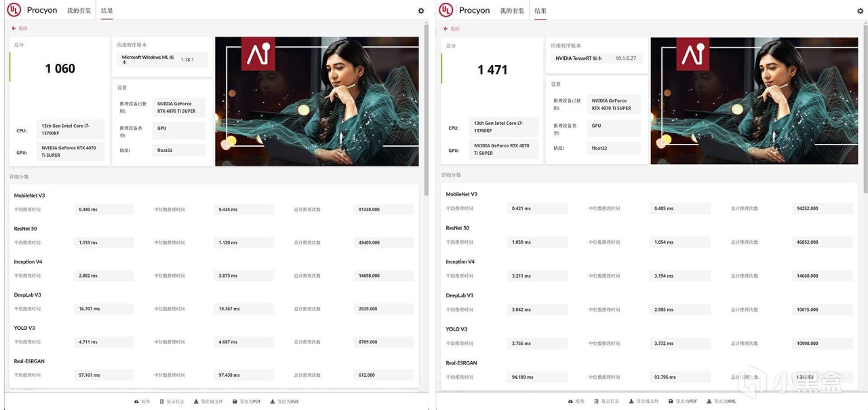The image size is (868, 410).
Task: Click ResNet 50 heading in right window
Action: (x=458, y=228)
